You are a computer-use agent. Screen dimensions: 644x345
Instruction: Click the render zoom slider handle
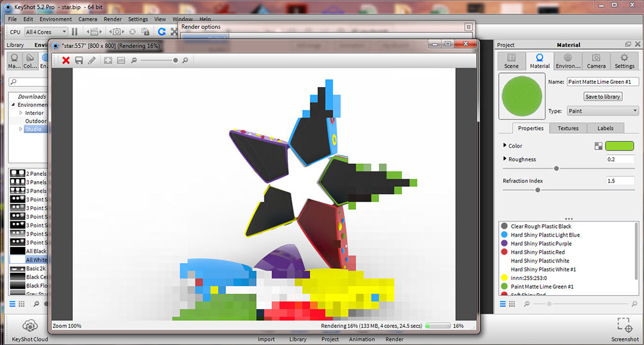click(175, 60)
